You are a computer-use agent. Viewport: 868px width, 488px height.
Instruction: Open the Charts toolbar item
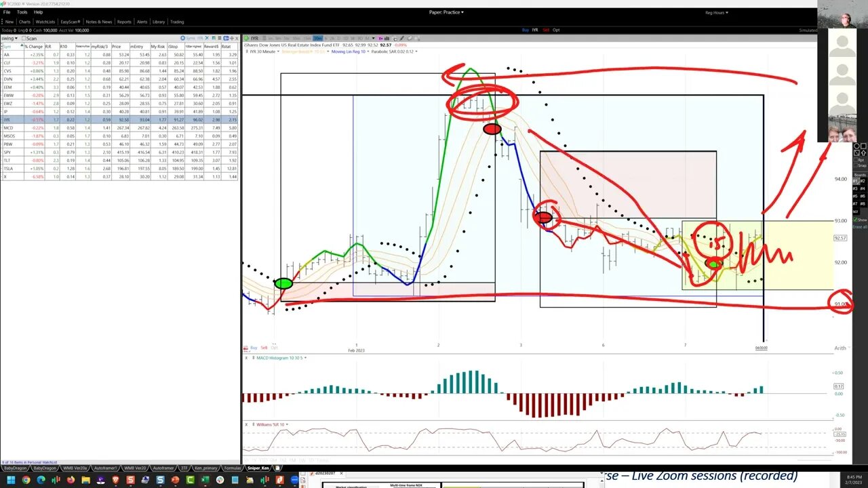[24, 22]
